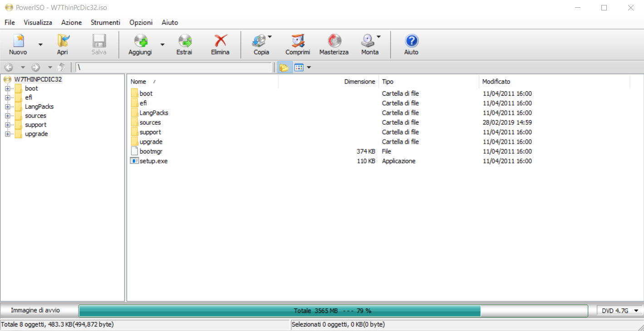Click the Monta drive icon
644x331 pixels.
[x=368, y=41]
